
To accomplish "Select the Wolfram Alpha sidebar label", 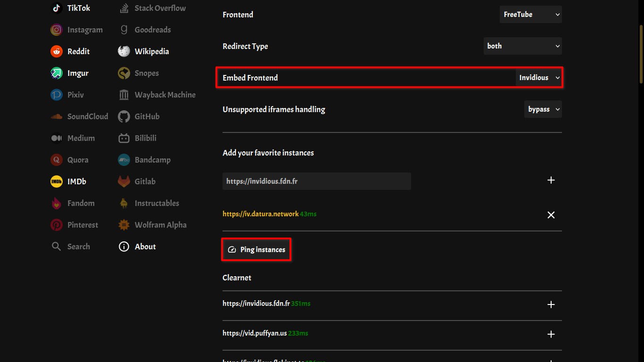I will [x=161, y=225].
